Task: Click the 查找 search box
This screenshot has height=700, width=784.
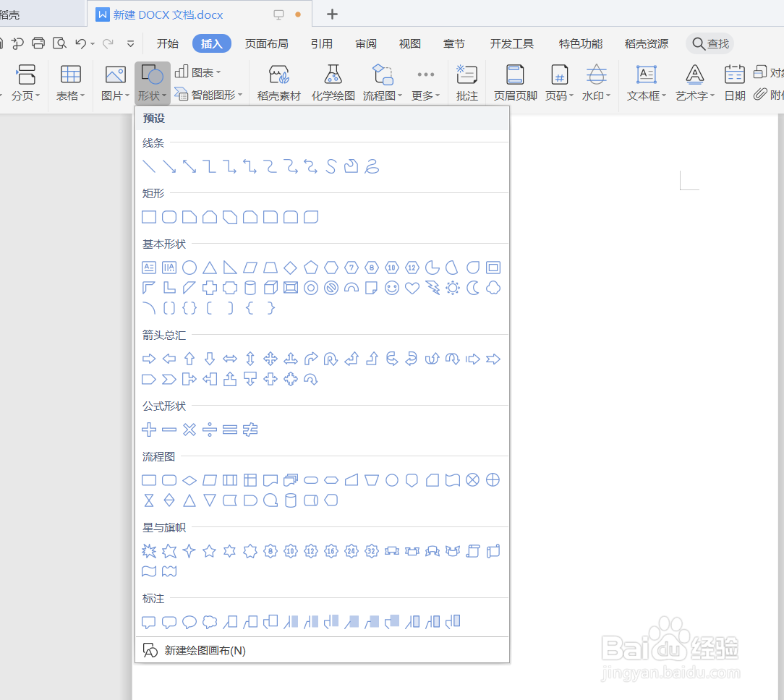Action: pyautogui.click(x=710, y=43)
